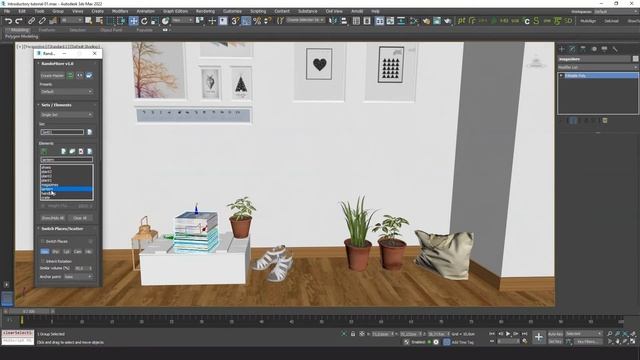Activate the Select and Move tool
Screen dimensions: 640x360
[x=133, y=21]
